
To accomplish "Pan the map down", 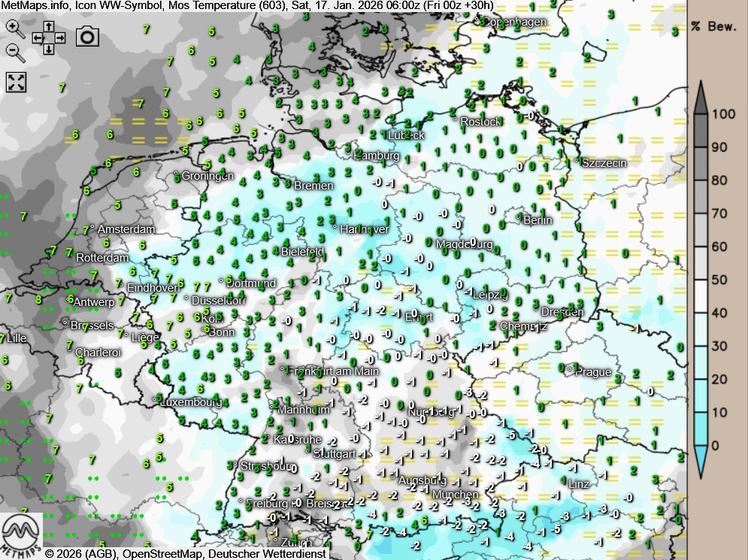I will pyautogui.click(x=48, y=49).
